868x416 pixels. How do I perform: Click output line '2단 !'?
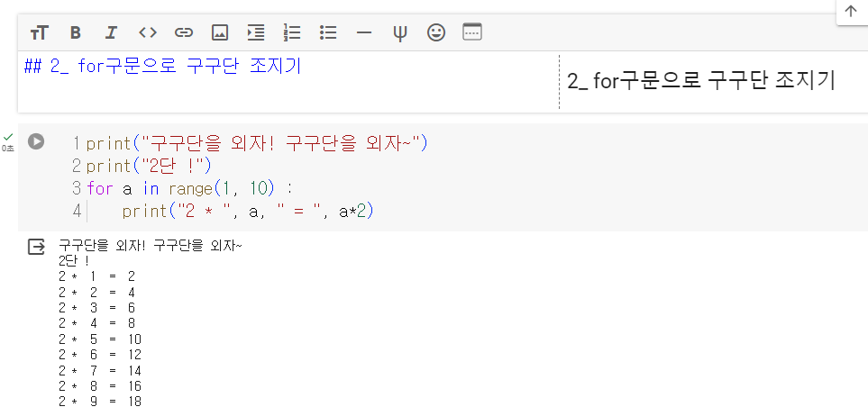click(x=74, y=261)
